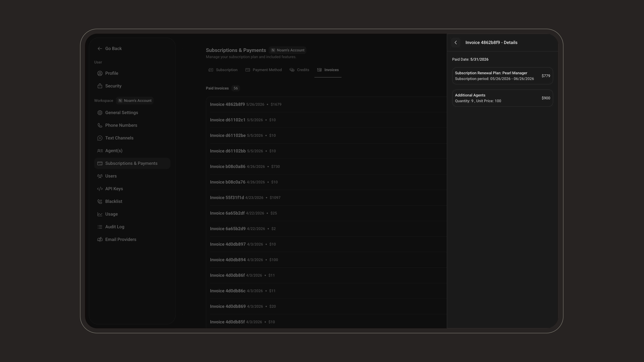644x362 pixels.
Task: Open Phone Numbers page
Action: pos(132,125)
